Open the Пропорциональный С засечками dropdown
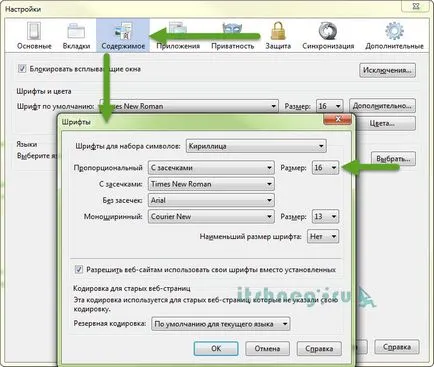Screen dimensions: 434x367 coord(211,168)
